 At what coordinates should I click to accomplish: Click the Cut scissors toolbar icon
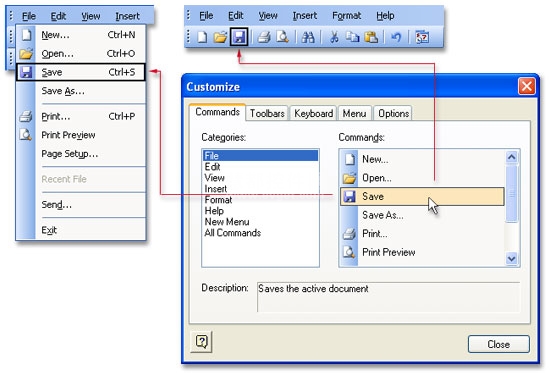click(334, 37)
